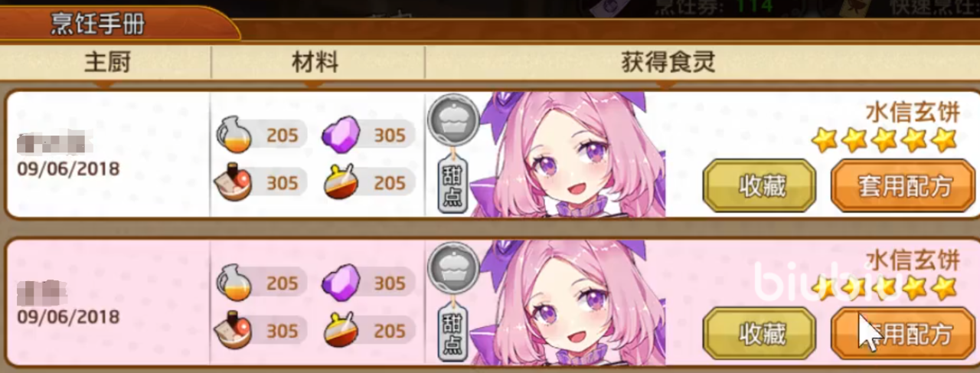Click the meat bowl ingredient icon in first recipe
The height and width of the screenshot is (373, 980).
234,183
